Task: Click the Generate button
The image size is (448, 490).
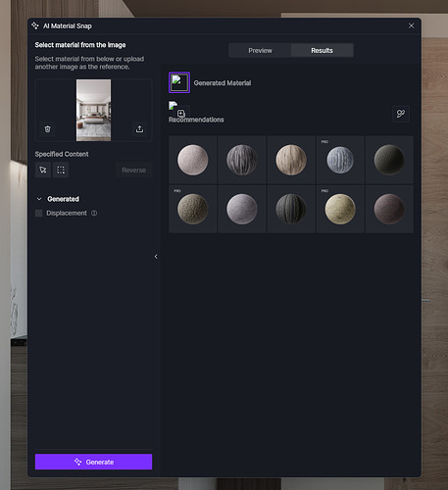Action: pyautogui.click(x=93, y=462)
